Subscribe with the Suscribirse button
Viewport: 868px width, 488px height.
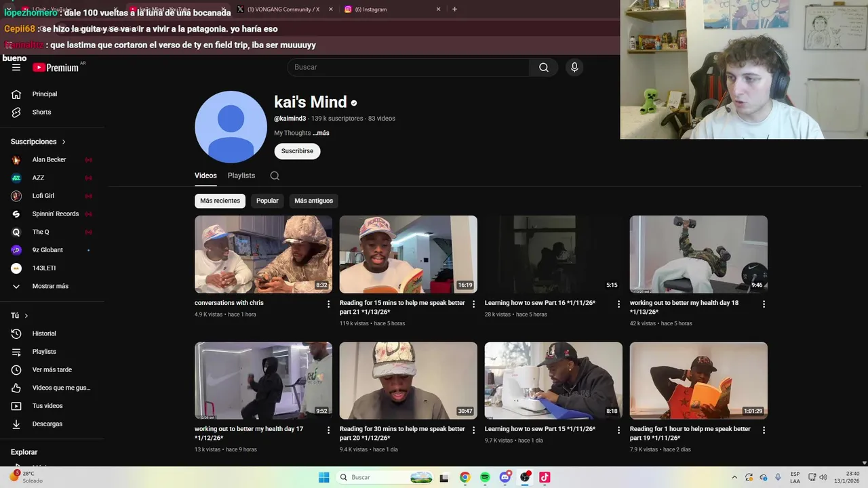(297, 151)
